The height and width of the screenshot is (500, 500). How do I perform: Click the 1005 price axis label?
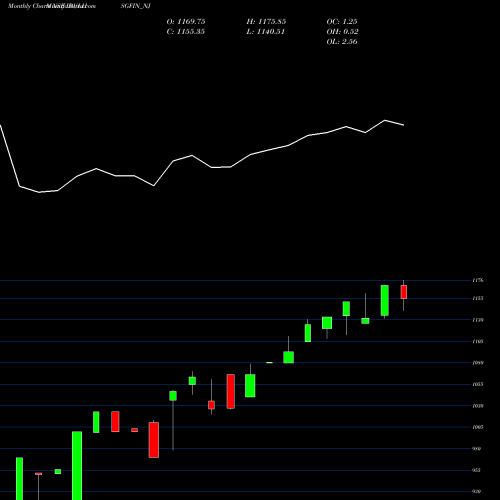point(478,427)
